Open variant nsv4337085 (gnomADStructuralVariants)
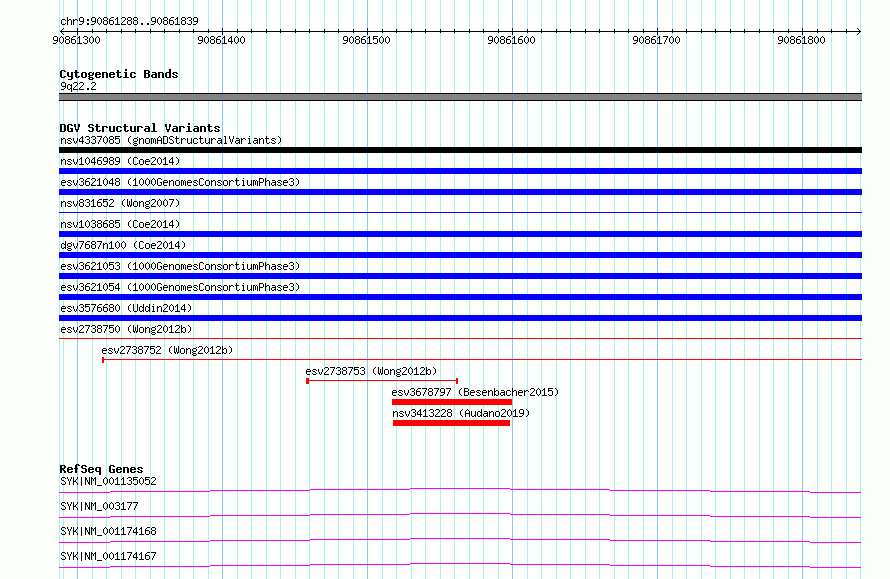The height and width of the screenshot is (579, 890). click(x=171, y=140)
